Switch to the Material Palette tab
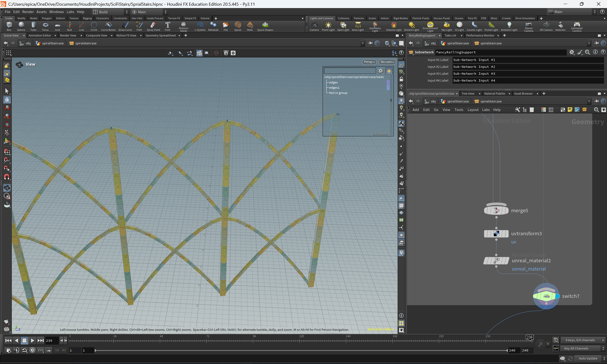Screen dimensions: 607x364 (494, 94)
